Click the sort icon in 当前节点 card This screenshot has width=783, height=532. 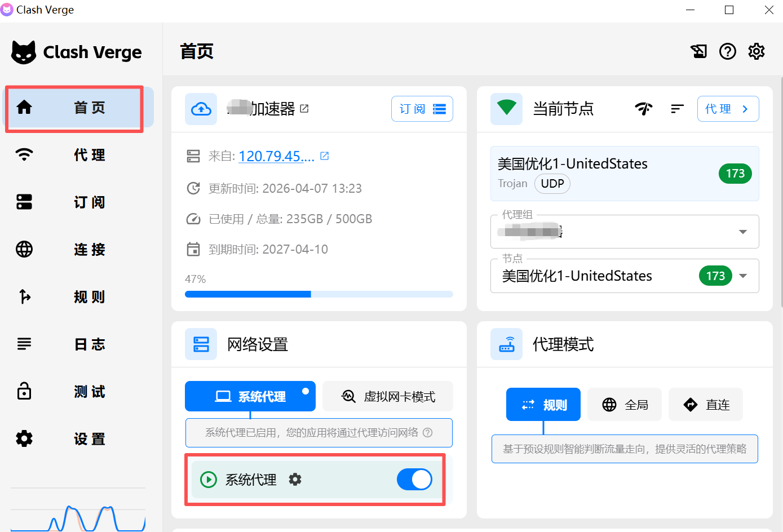coord(677,109)
